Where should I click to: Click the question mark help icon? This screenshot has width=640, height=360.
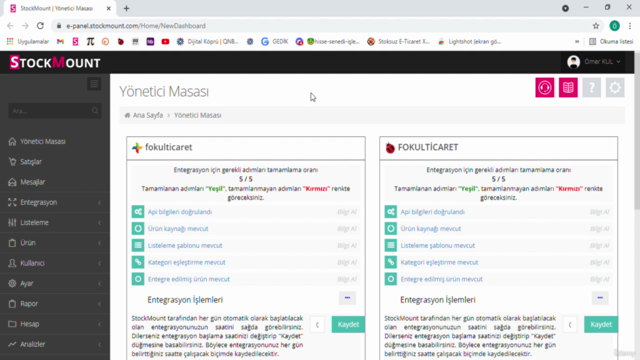click(x=591, y=87)
